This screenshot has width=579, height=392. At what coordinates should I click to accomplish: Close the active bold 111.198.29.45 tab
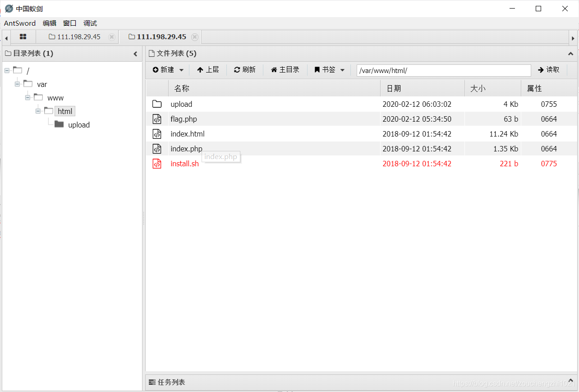194,37
